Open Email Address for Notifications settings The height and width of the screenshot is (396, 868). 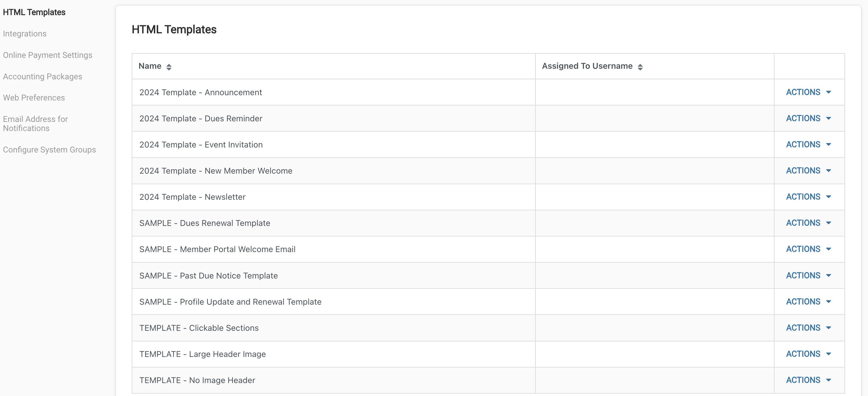(35, 124)
